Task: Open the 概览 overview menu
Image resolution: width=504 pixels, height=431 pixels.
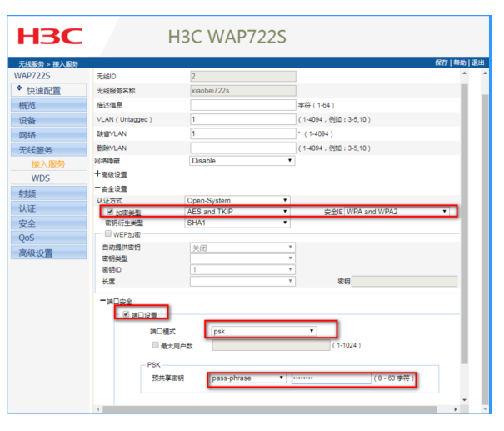Action: click(49, 105)
